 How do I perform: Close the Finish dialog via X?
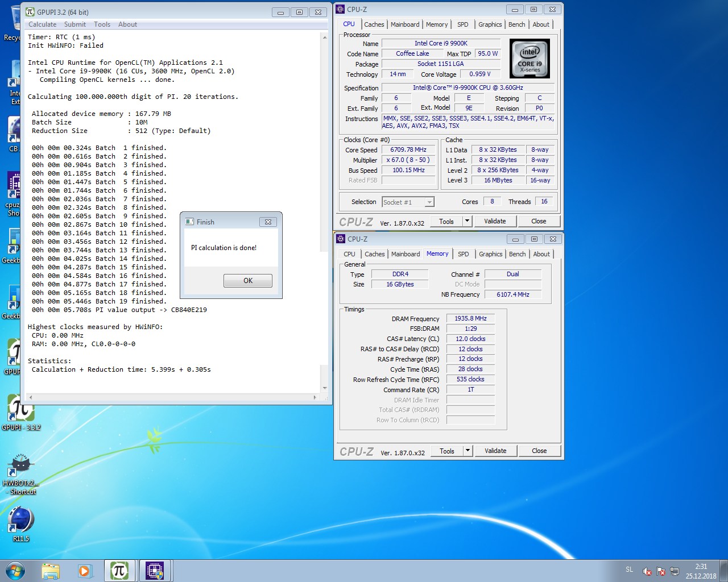(x=268, y=222)
